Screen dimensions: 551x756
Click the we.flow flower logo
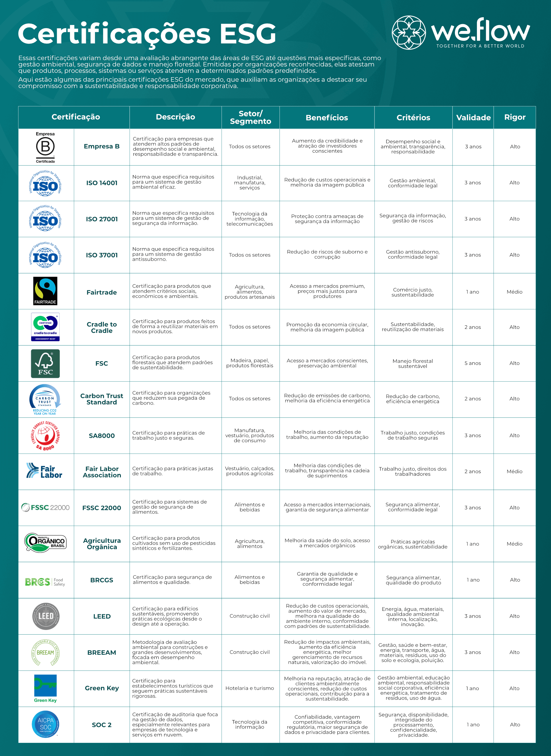coord(409,33)
